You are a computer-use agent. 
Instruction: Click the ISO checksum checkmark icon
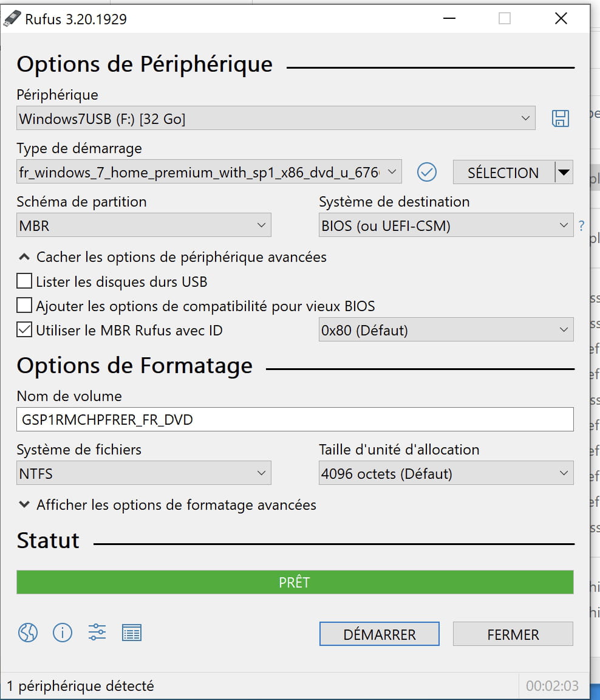(427, 173)
